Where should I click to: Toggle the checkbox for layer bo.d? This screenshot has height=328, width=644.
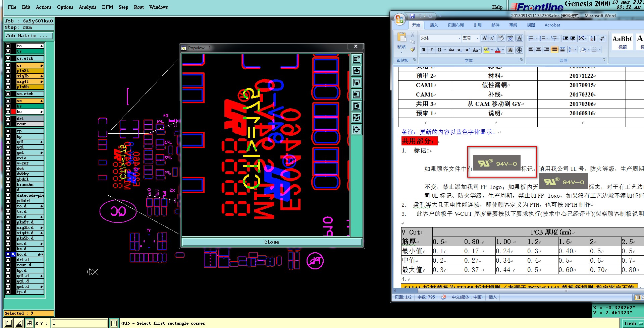tap(8, 254)
